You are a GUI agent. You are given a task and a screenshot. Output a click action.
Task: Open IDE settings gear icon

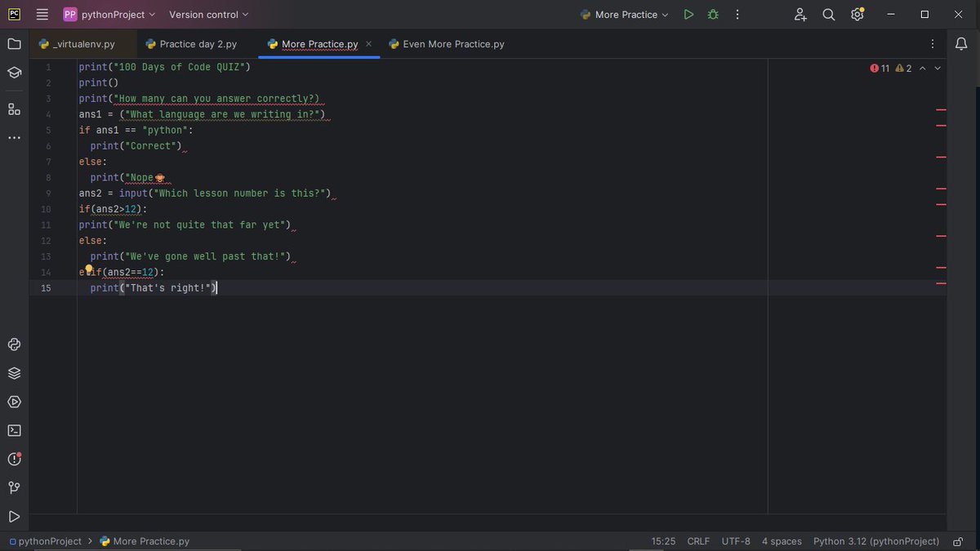857,15
